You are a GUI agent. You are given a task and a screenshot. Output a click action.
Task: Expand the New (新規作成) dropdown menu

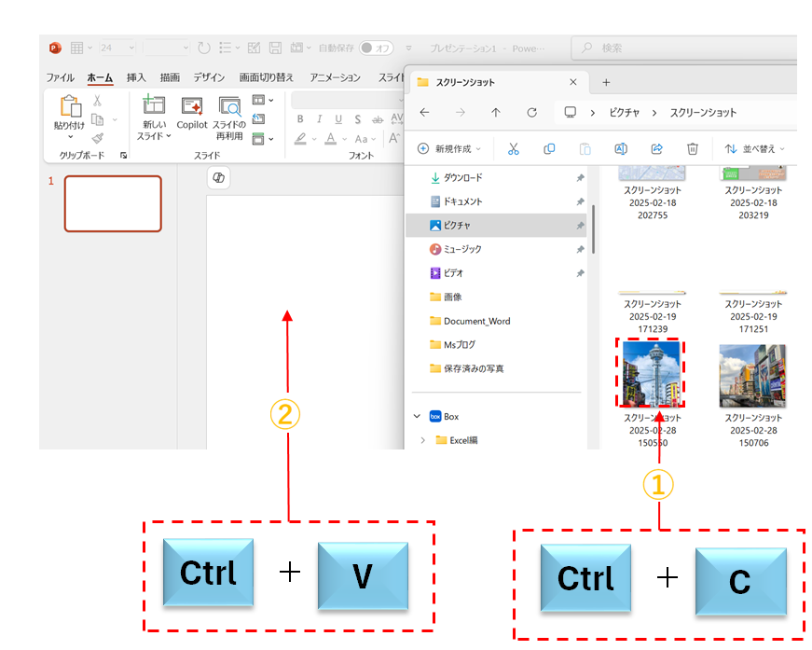[450, 148]
